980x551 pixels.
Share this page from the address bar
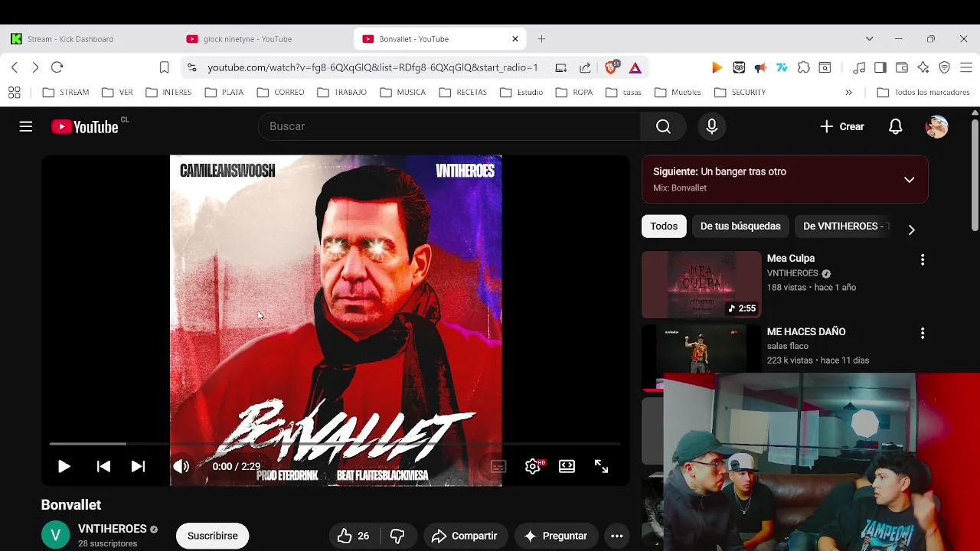(585, 67)
